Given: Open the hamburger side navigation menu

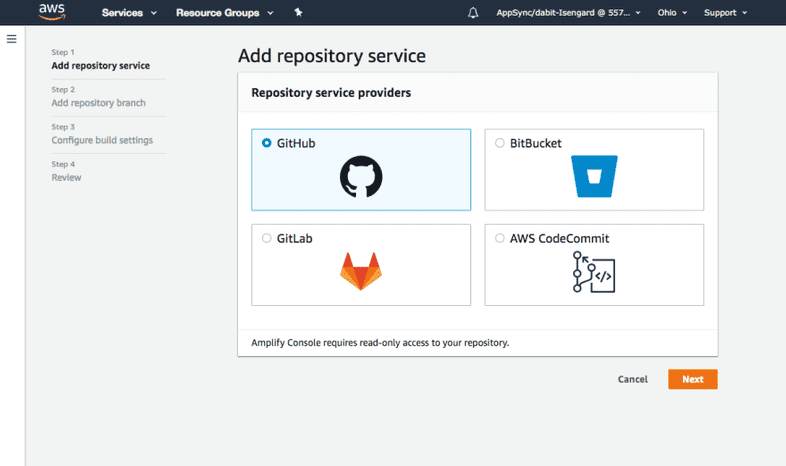Looking at the screenshot, I should (12, 39).
